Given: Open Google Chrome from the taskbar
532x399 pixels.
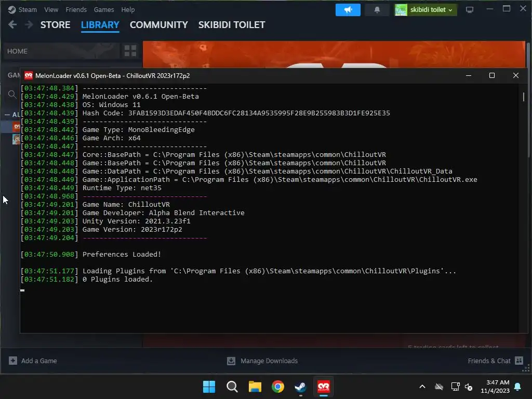Looking at the screenshot, I should click(278, 387).
